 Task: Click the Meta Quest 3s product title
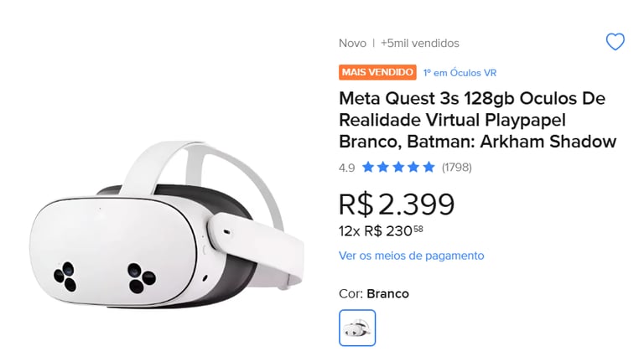(x=478, y=120)
